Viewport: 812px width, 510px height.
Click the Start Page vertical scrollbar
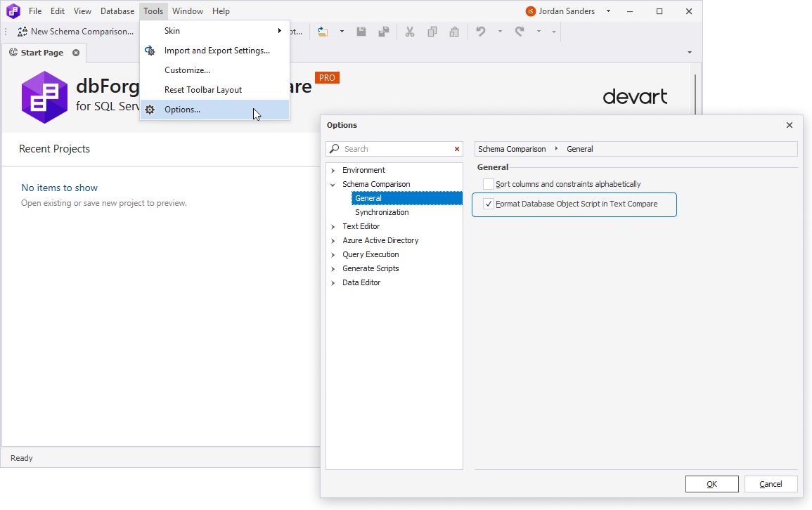pyautogui.click(x=695, y=95)
